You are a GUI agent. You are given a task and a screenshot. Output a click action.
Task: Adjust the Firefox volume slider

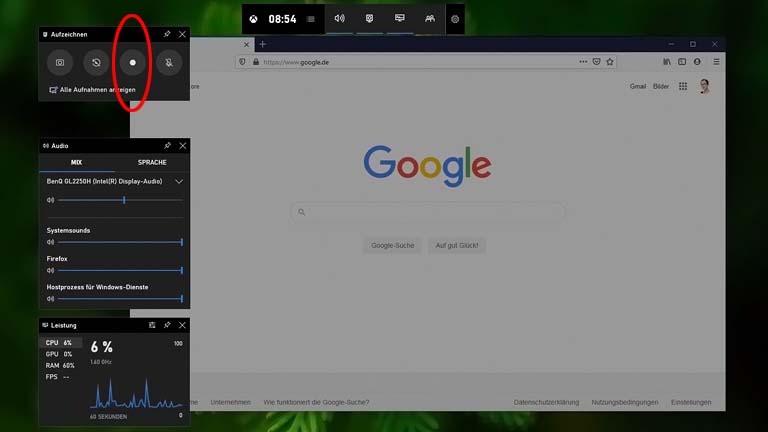tap(120, 270)
